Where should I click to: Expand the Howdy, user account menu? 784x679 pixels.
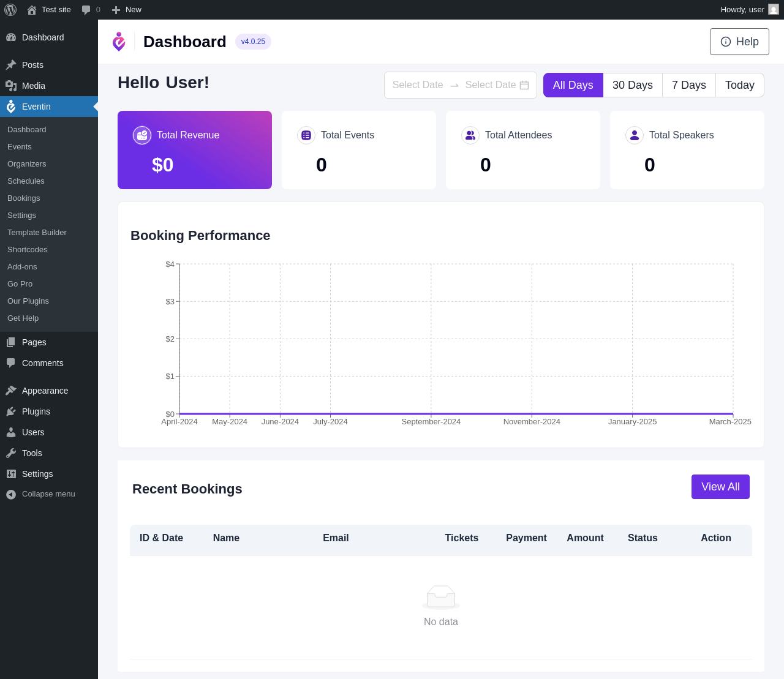(x=742, y=10)
